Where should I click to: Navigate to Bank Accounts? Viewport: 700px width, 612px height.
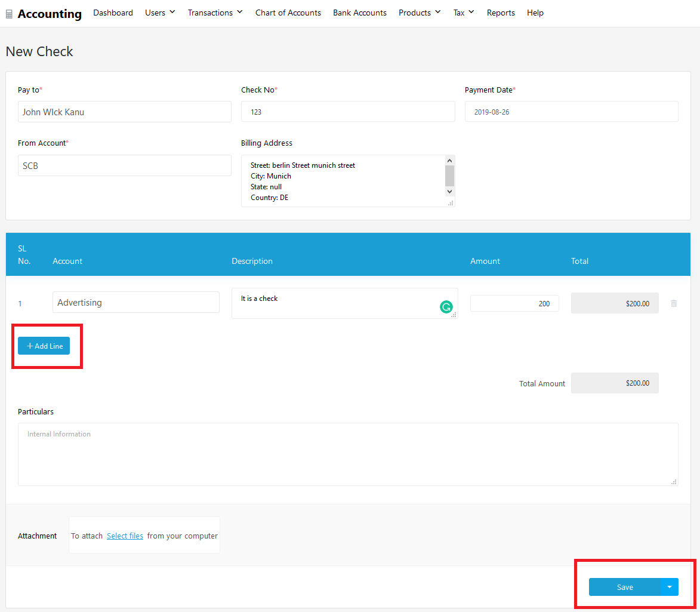360,13
